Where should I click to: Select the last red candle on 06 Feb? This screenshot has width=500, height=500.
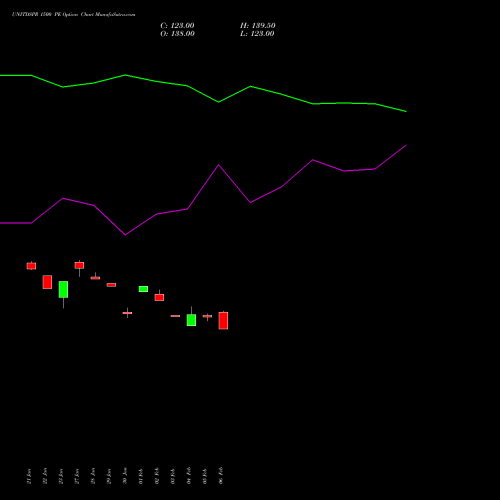[223, 320]
